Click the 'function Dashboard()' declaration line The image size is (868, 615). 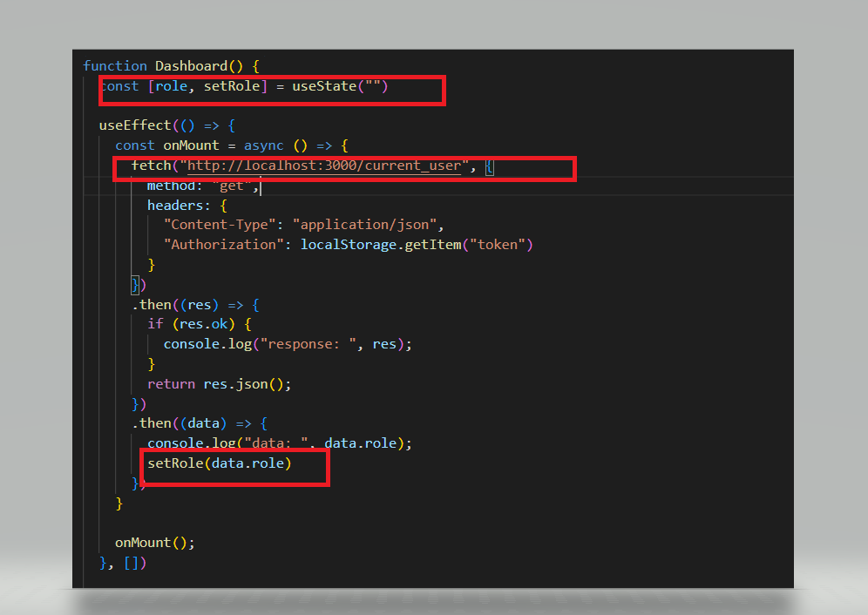point(171,66)
